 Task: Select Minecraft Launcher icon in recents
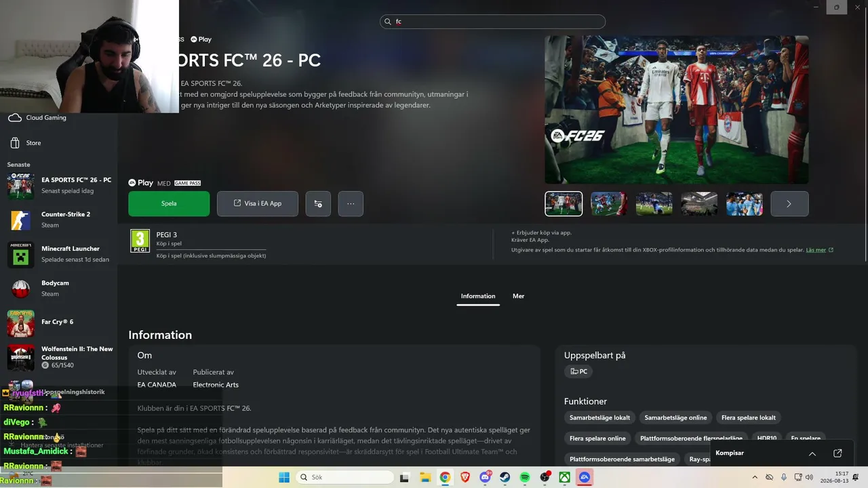pos(20,255)
